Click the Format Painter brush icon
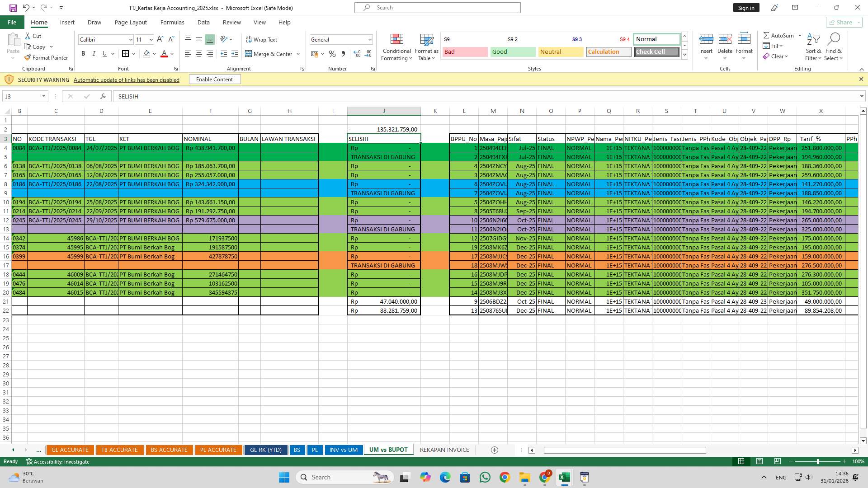868x488 pixels. tap(28, 58)
